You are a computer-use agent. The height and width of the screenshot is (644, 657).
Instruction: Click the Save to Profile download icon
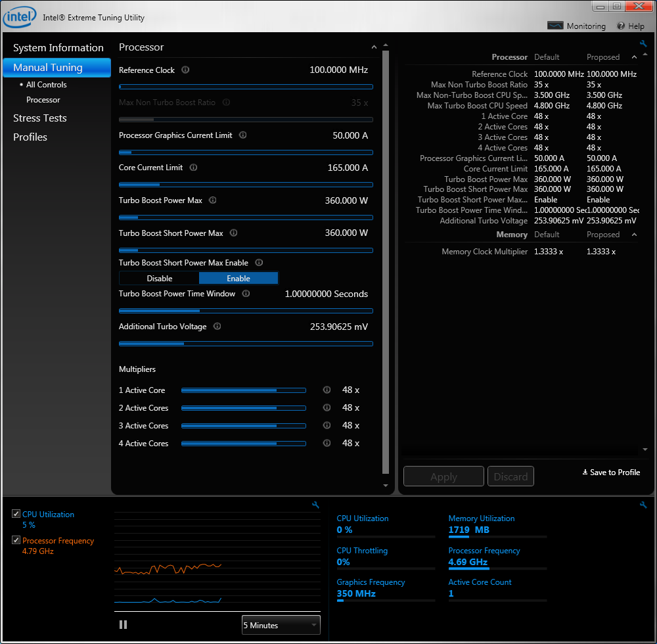pos(585,472)
